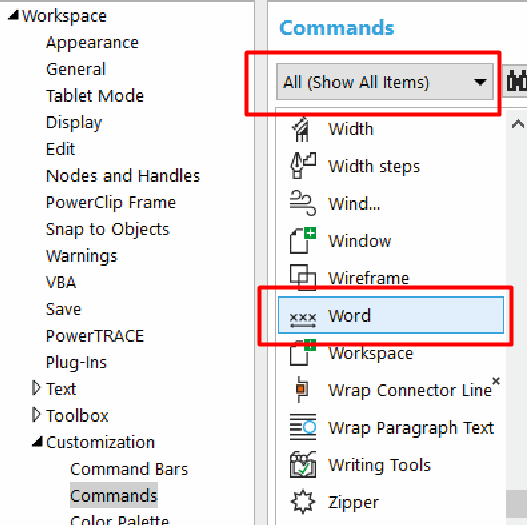Select Save in the options tree
The height and width of the screenshot is (525, 527).
click(64, 309)
